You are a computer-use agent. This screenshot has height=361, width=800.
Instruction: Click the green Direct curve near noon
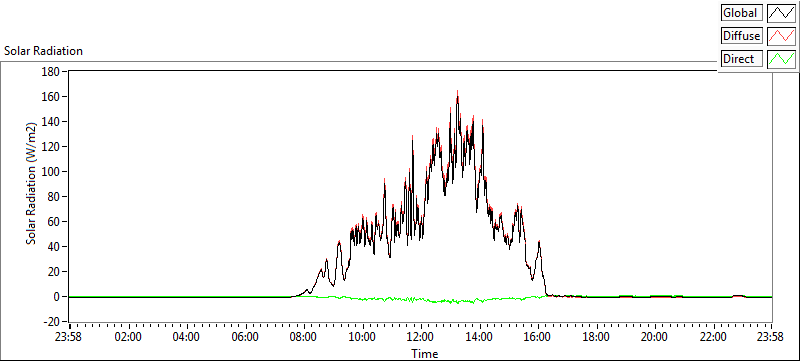click(421, 300)
